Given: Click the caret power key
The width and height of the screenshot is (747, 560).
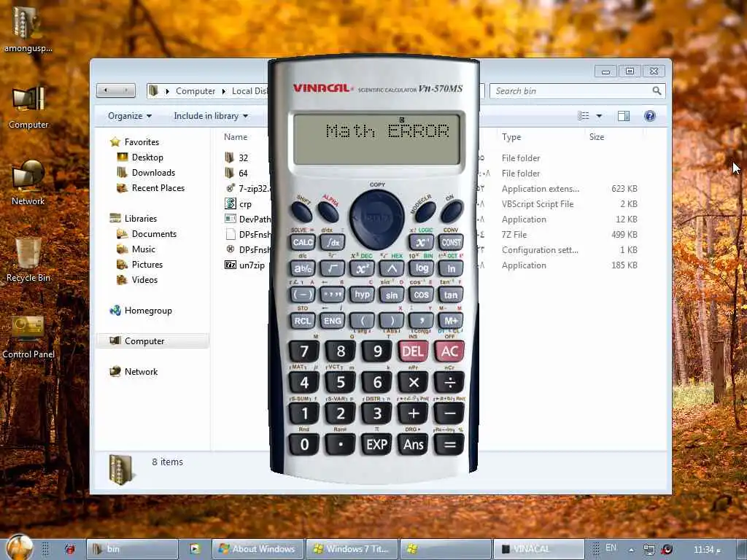Looking at the screenshot, I should click(392, 268).
